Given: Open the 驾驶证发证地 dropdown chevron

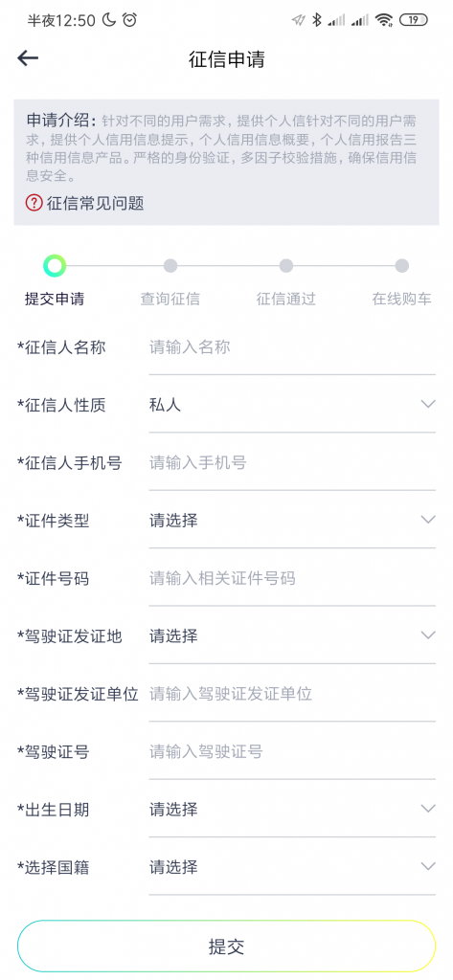Looking at the screenshot, I should coord(428,635).
